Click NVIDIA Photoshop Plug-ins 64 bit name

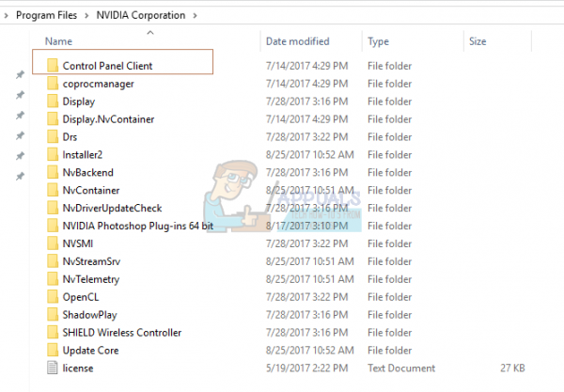pyautogui.click(x=138, y=227)
